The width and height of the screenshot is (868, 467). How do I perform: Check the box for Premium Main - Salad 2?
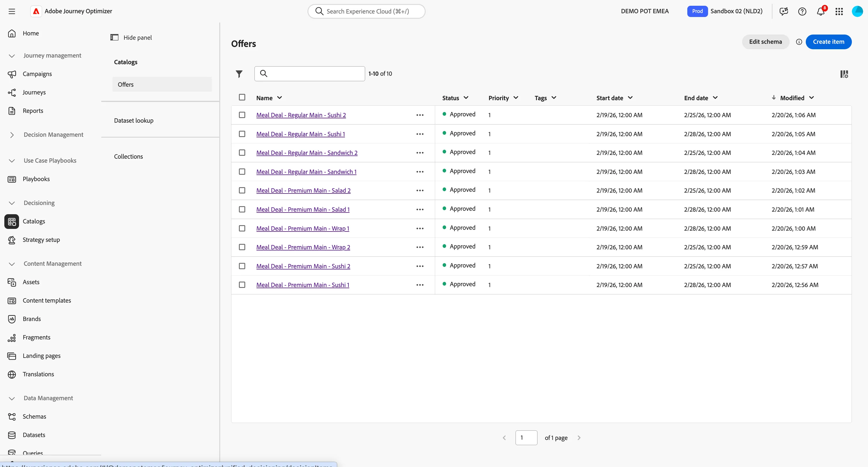[242, 190]
